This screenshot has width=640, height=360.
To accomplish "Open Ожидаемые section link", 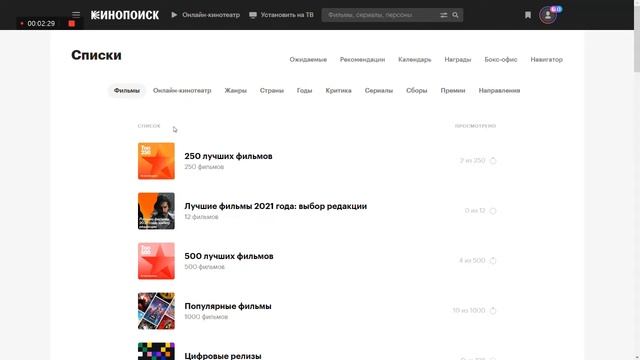I will pyautogui.click(x=308, y=60).
